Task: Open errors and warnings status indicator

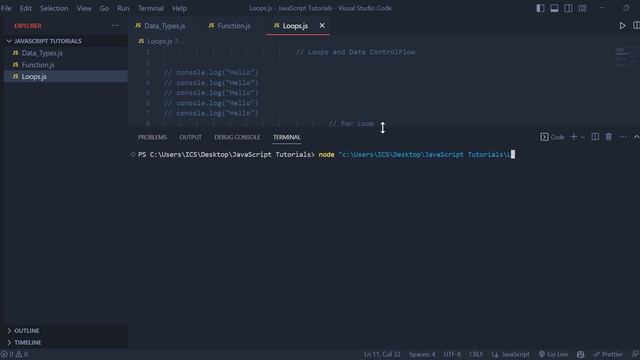Action: 14,354
